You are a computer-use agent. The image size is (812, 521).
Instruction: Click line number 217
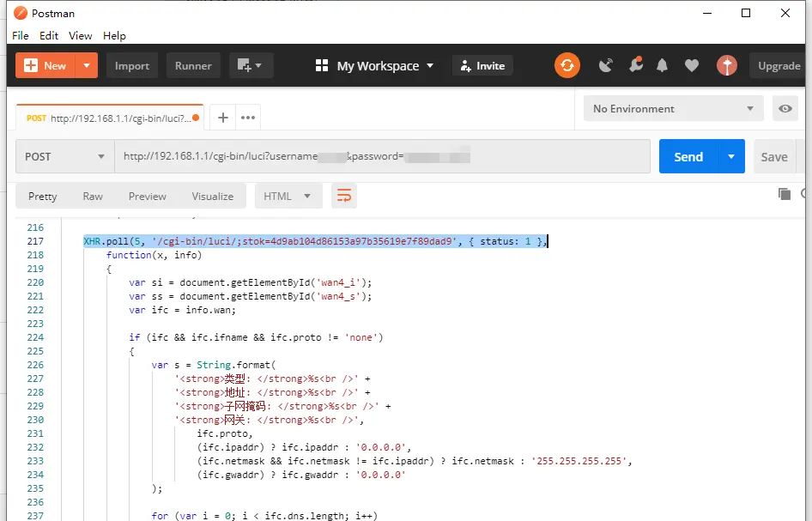[x=35, y=241]
